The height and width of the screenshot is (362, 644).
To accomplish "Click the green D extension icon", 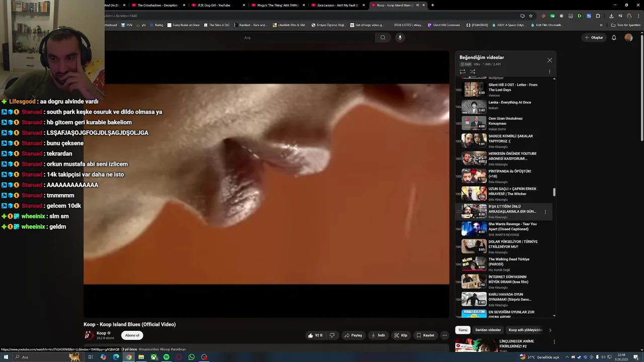I will (x=580, y=16).
